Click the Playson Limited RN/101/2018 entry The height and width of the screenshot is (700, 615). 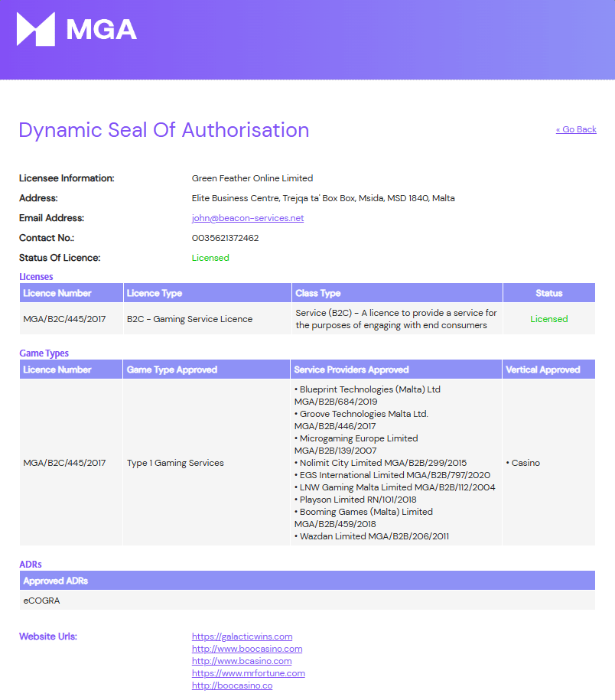coord(355,499)
